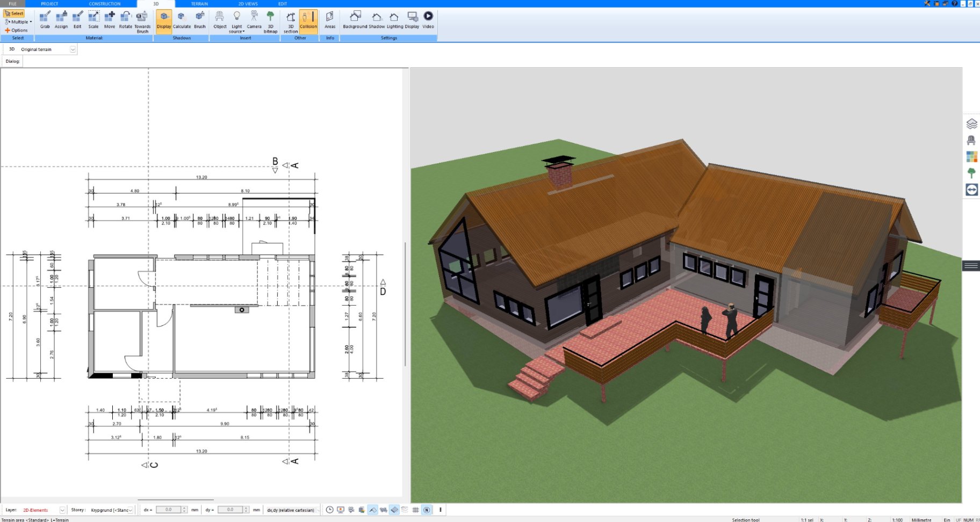Open Background settings
Image resolution: width=980 pixels, height=522 pixels.
coord(355,20)
